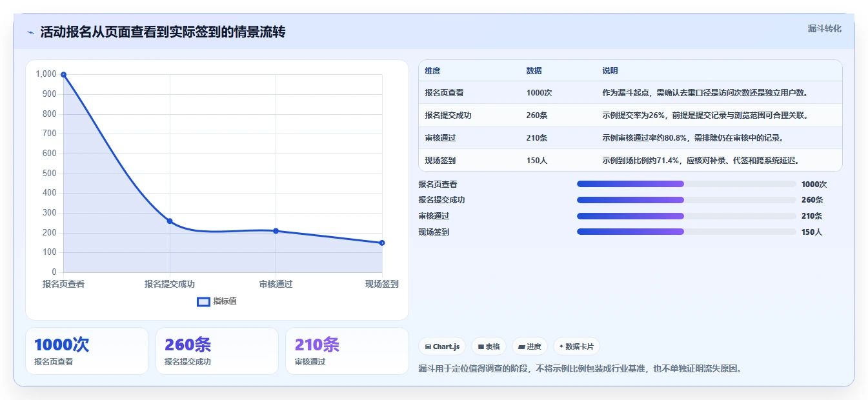Click the 漏斗转化 badge in the header

(824, 28)
